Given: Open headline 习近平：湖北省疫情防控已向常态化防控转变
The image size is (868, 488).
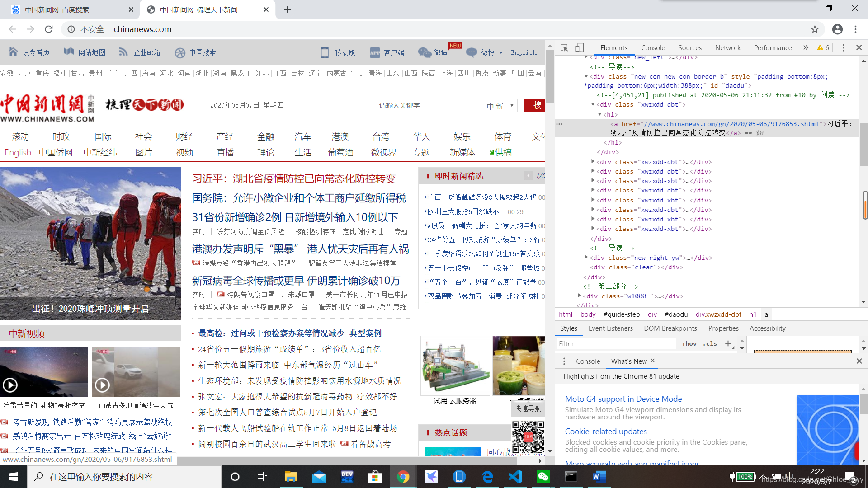Looking at the screenshot, I should click(x=294, y=178).
